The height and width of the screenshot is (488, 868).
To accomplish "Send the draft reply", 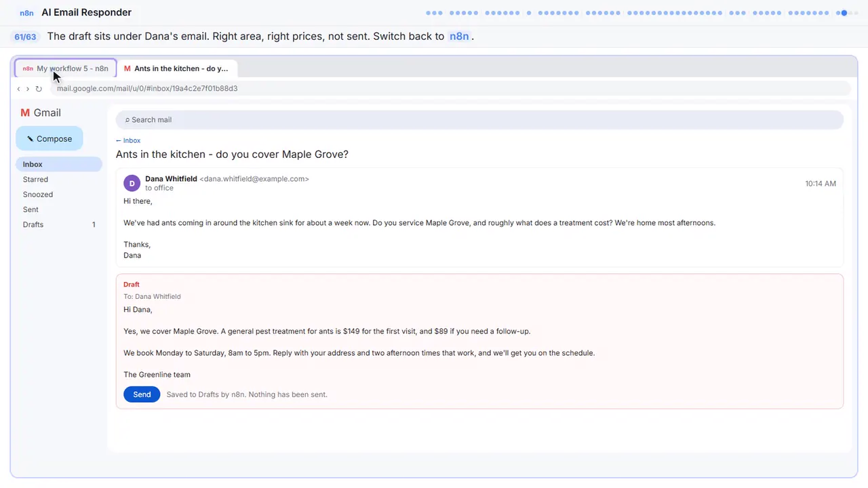I will (x=142, y=394).
